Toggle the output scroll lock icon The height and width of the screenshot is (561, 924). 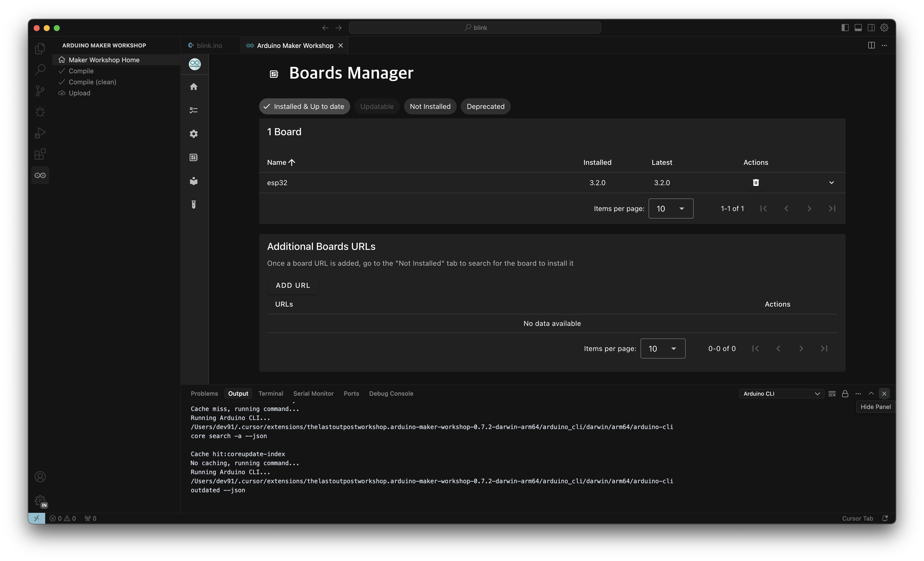tap(845, 393)
